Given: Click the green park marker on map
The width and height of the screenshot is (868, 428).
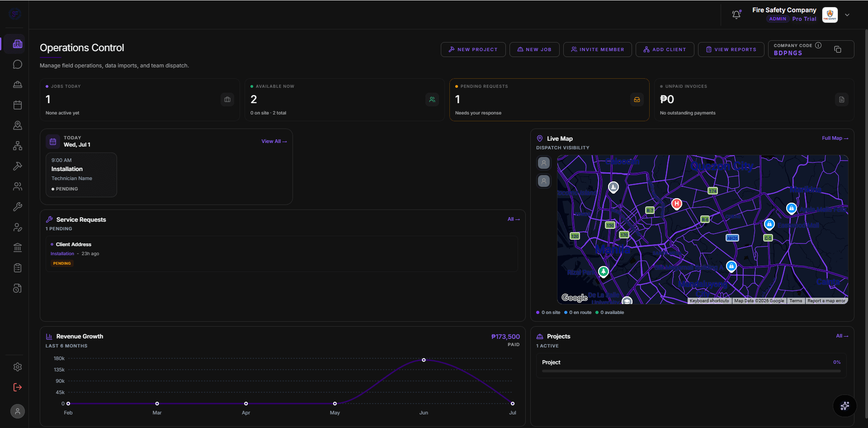Looking at the screenshot, I should (604, 271).
